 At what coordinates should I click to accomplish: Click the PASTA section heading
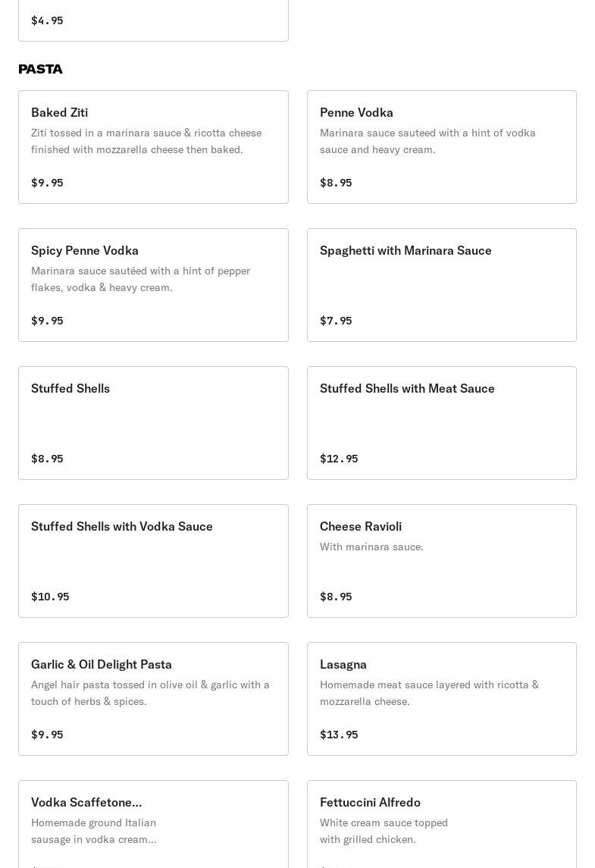40,69
